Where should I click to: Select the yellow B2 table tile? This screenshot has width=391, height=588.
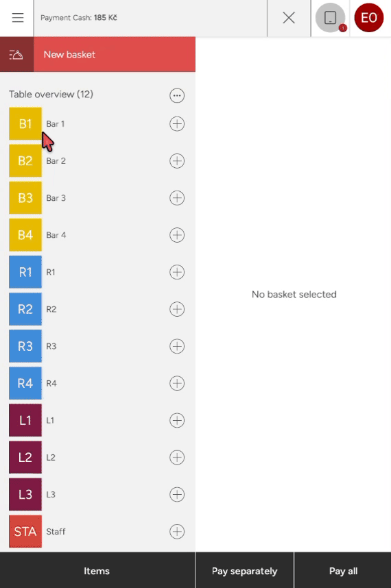(x=25, y=161)
